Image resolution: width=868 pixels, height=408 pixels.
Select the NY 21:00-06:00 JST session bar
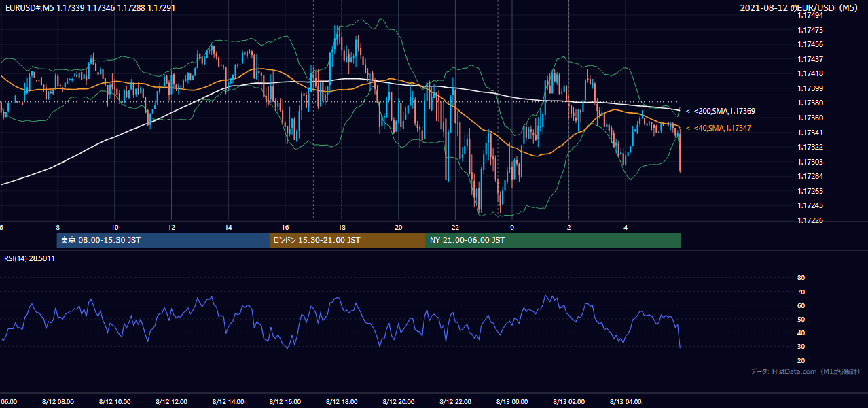click(x=554, y=240)
